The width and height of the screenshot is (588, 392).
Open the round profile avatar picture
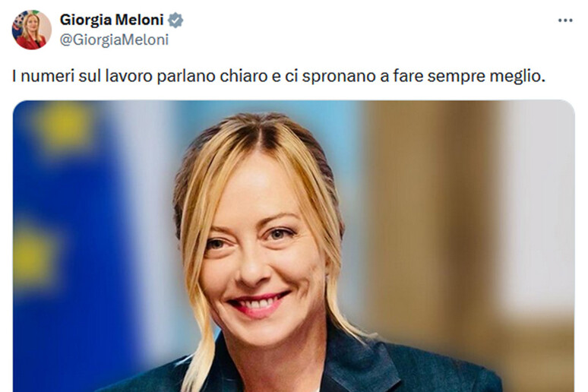(x=31, y=30)
